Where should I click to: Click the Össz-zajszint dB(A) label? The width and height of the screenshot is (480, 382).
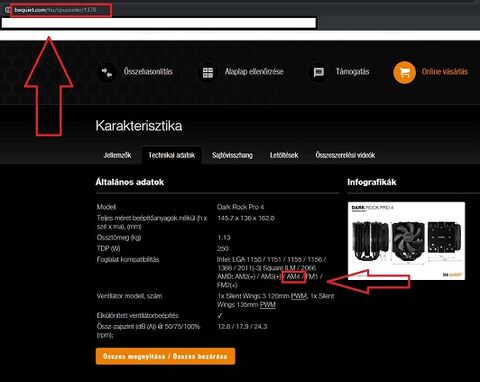point(148,331)
